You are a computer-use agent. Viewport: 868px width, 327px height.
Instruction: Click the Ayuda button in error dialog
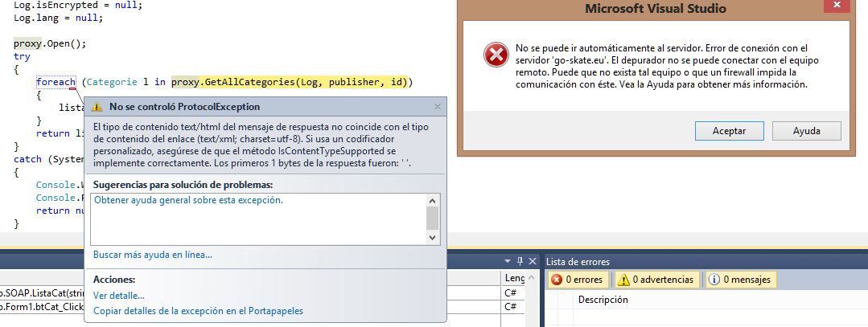click(807, 131)
